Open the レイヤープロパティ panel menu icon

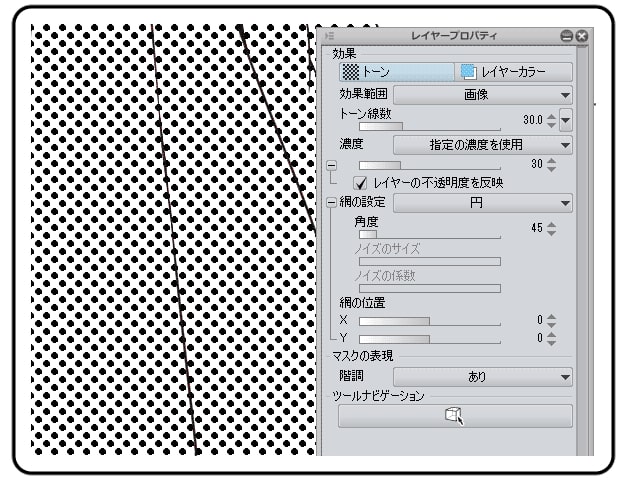click(329, 36)
